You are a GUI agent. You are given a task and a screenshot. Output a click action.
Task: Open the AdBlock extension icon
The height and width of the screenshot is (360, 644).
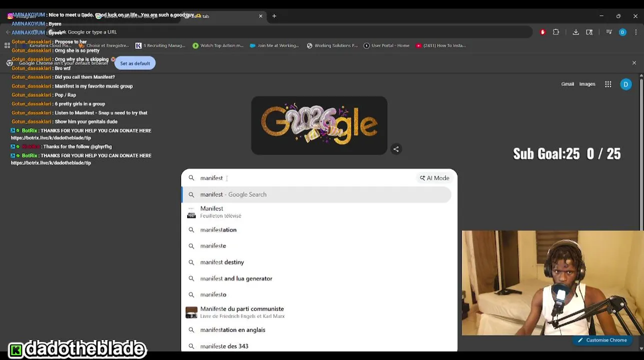coord(542,32)
